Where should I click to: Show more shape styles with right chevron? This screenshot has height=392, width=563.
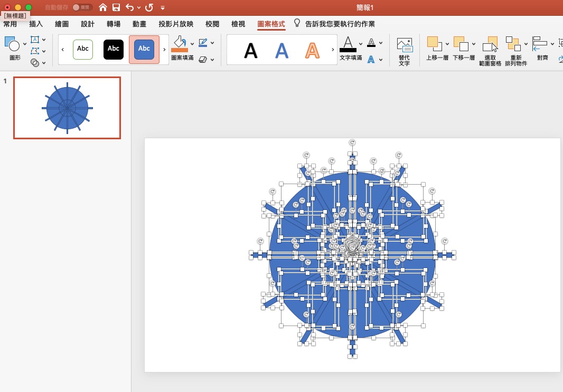(164, 49)
